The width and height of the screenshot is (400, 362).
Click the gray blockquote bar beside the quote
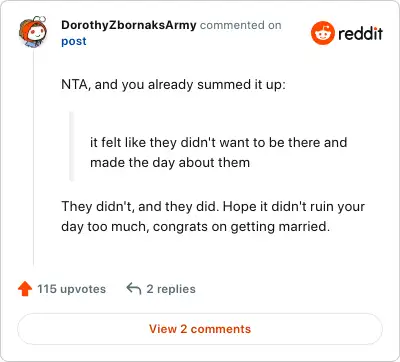pos(71,146)
